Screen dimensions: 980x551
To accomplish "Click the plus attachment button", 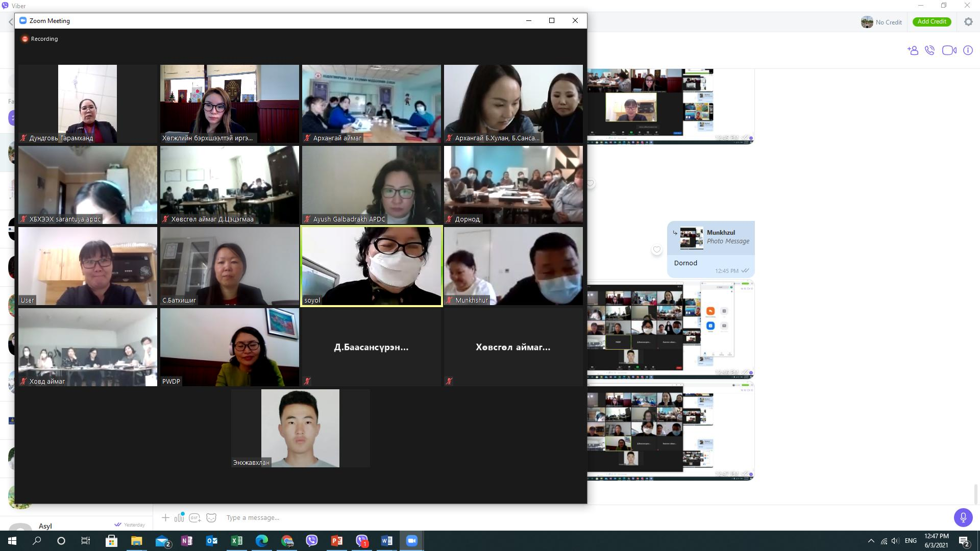I will pos(165,517).
